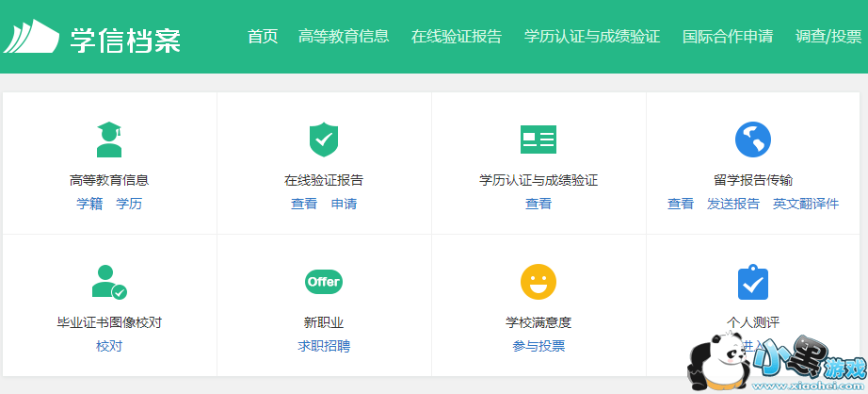868x394 pixels.
Task: Click the green shield icon for 在线验证报告
Action: pyautogui.click(x=324, y=140)
